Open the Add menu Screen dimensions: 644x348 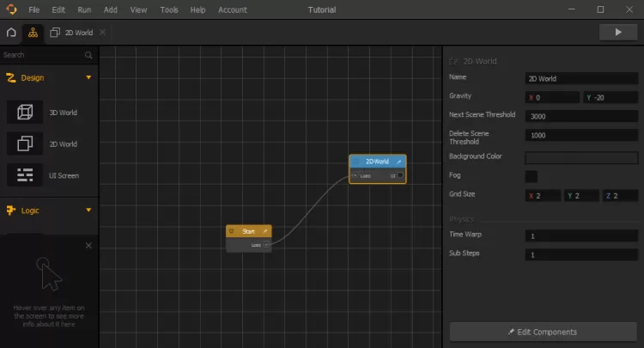coord(110,9)
